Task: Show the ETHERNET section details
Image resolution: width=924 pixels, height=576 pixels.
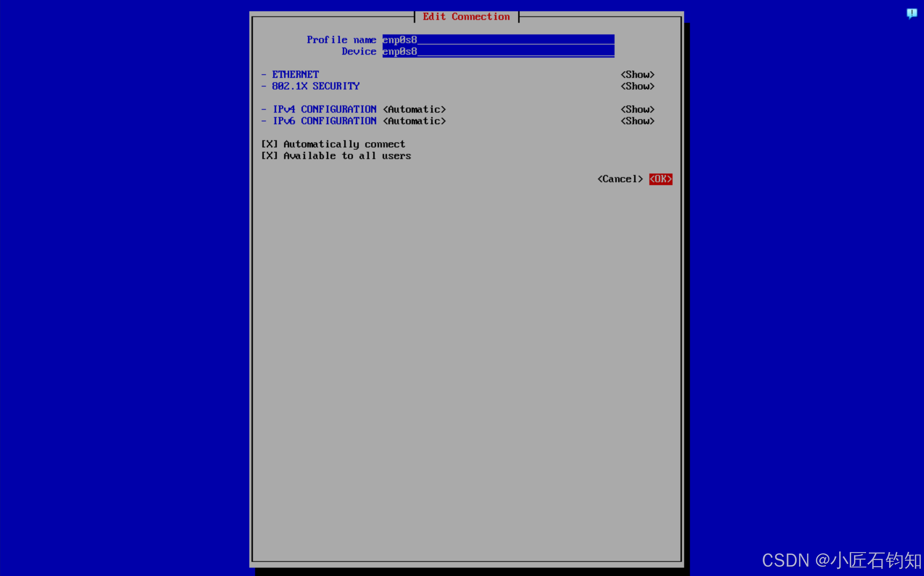Action: click(x=637, y=75)
